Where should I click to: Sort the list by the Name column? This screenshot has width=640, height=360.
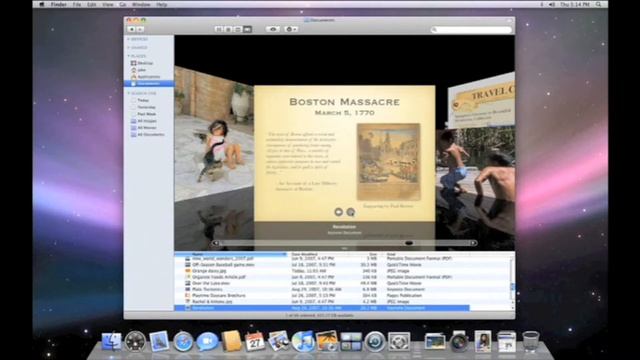click(231, 254)
